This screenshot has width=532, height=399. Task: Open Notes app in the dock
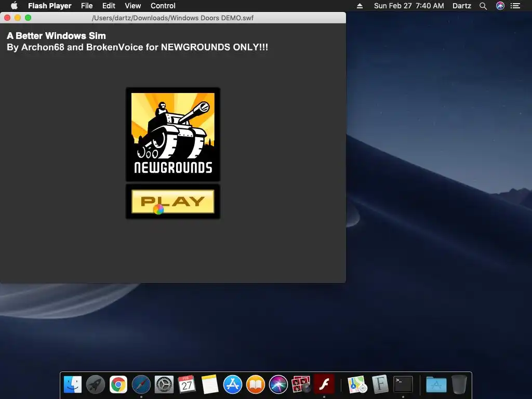(x=210, y=384)
